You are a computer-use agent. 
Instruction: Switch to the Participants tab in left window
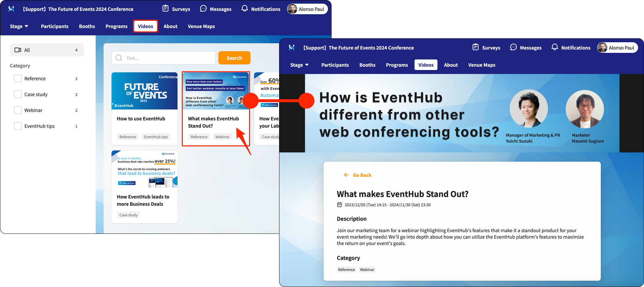click(55, 26)
